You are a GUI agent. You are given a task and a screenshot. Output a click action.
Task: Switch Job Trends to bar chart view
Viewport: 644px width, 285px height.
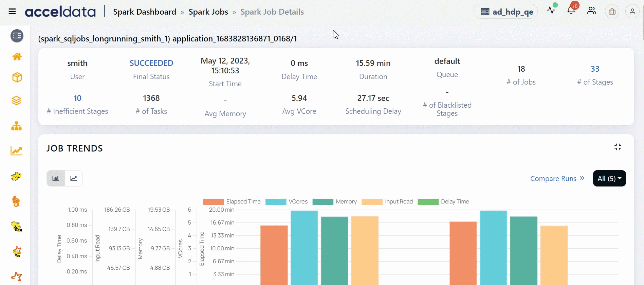pos(56,178)
